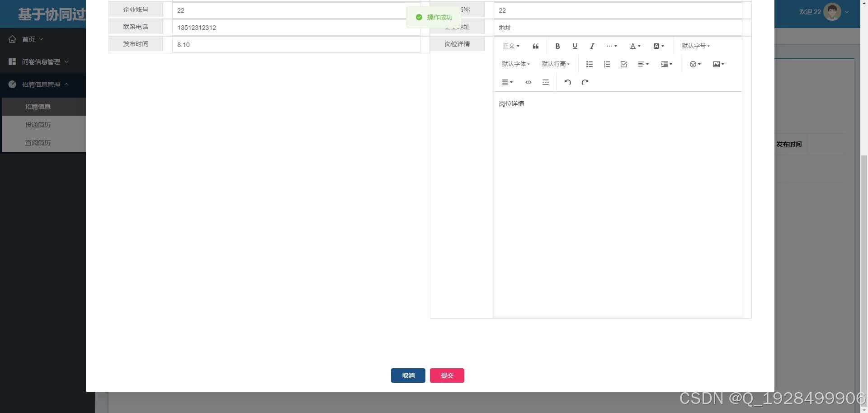Insert a numbered list

(x=607, y=64)
